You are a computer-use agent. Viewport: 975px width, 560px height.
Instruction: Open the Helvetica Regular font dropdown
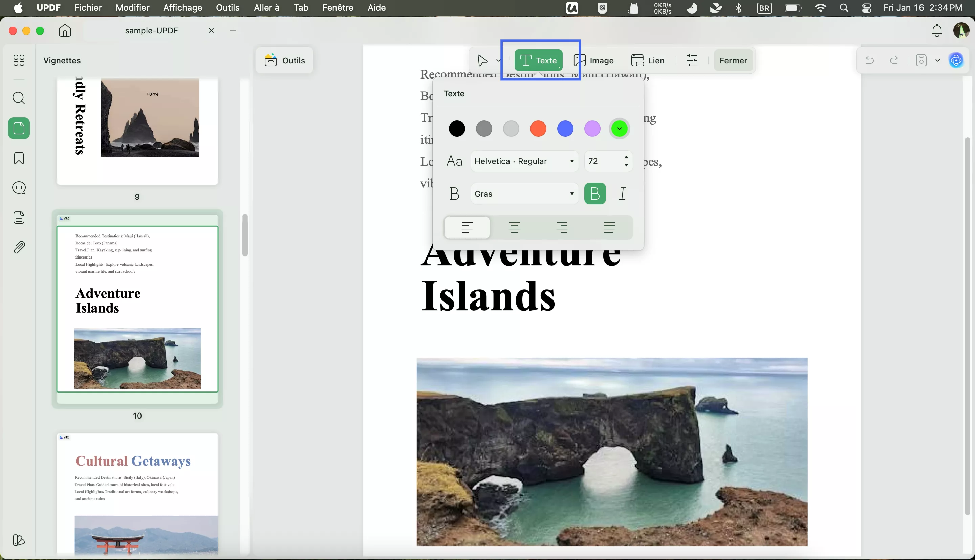pos(524,161)
